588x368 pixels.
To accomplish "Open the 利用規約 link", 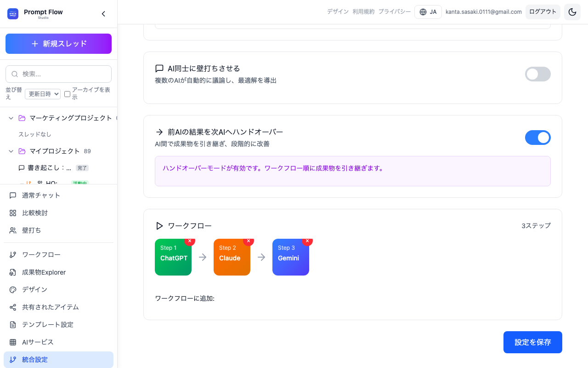I will coord(363,12).
